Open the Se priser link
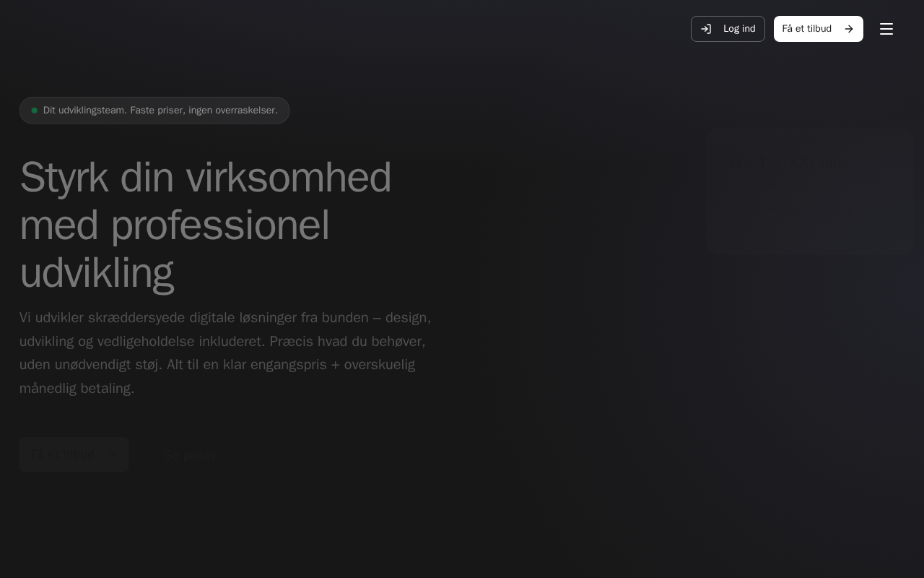 190,455
